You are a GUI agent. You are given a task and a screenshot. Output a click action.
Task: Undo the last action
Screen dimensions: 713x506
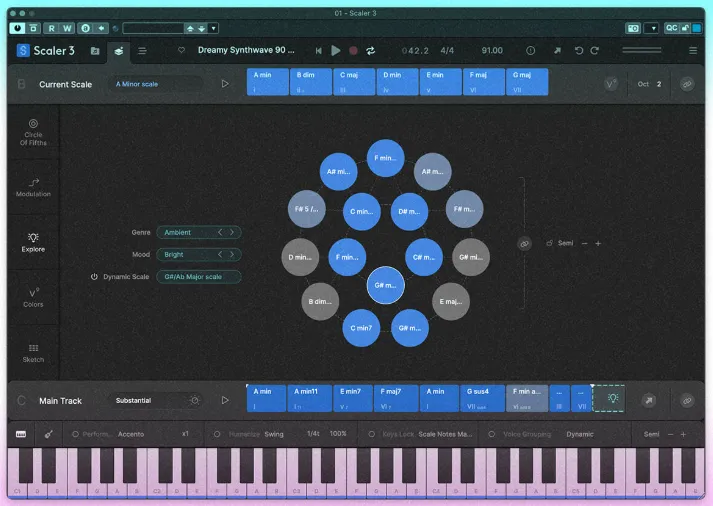pos(578,50)
